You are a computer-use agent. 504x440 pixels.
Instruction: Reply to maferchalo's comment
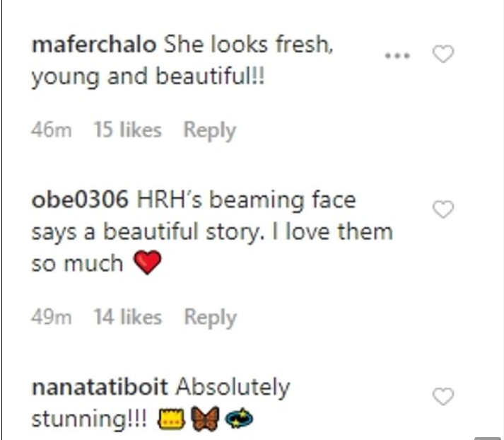[x=209, y=130]
